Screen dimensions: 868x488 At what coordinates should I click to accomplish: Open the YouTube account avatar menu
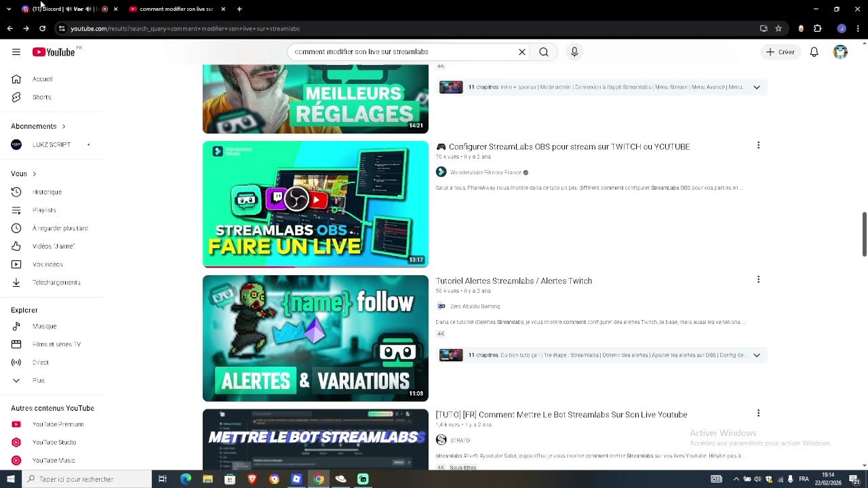[841, 52]
